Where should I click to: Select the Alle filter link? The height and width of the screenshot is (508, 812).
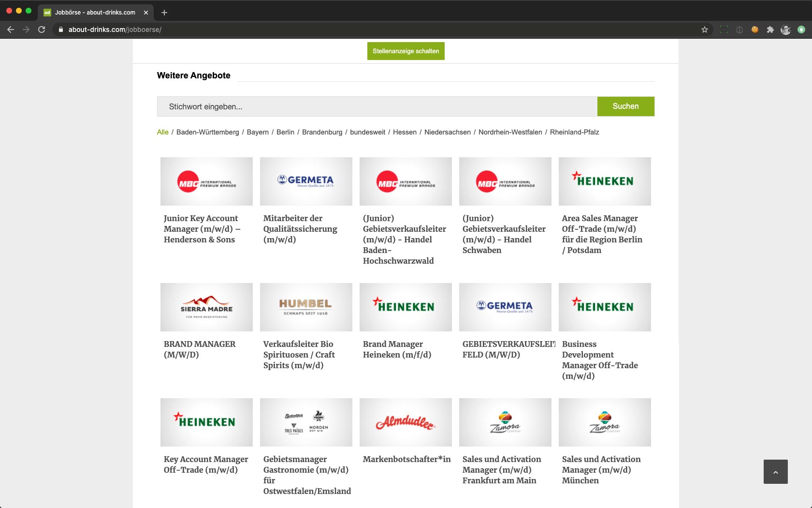coord(162,132)
